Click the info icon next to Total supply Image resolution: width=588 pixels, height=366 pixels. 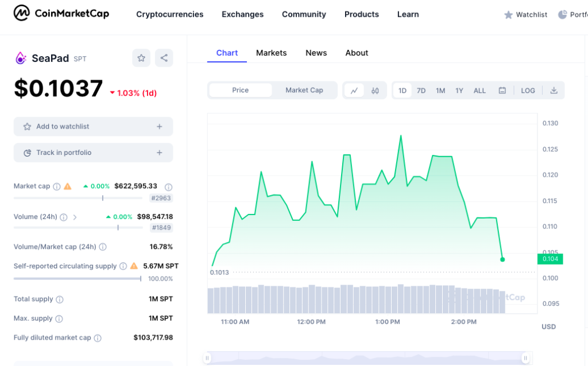click(x=60, y=298)
